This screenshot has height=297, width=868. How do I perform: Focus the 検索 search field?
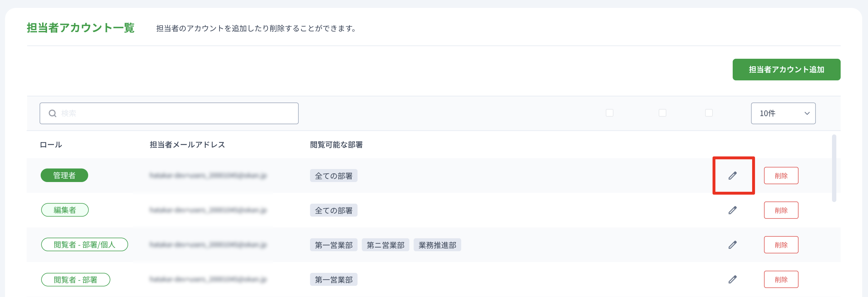click(169, 113)
